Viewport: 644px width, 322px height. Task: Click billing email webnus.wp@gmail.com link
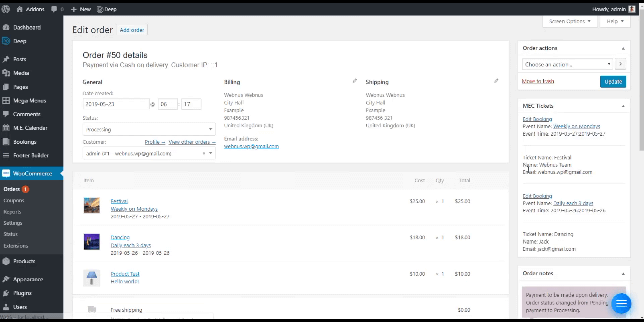click(x=252, y=146)
